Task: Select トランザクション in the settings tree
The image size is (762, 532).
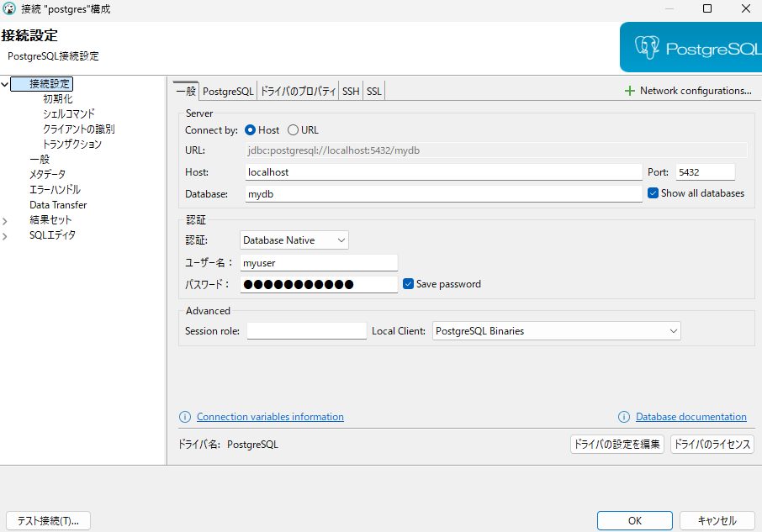Action: [x=72, y=145]
